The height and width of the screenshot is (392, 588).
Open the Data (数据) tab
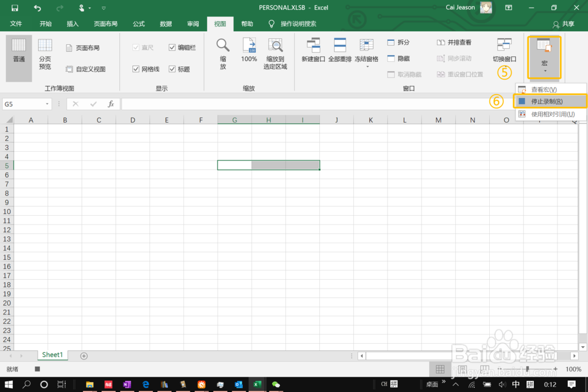[x=166, y=24]
